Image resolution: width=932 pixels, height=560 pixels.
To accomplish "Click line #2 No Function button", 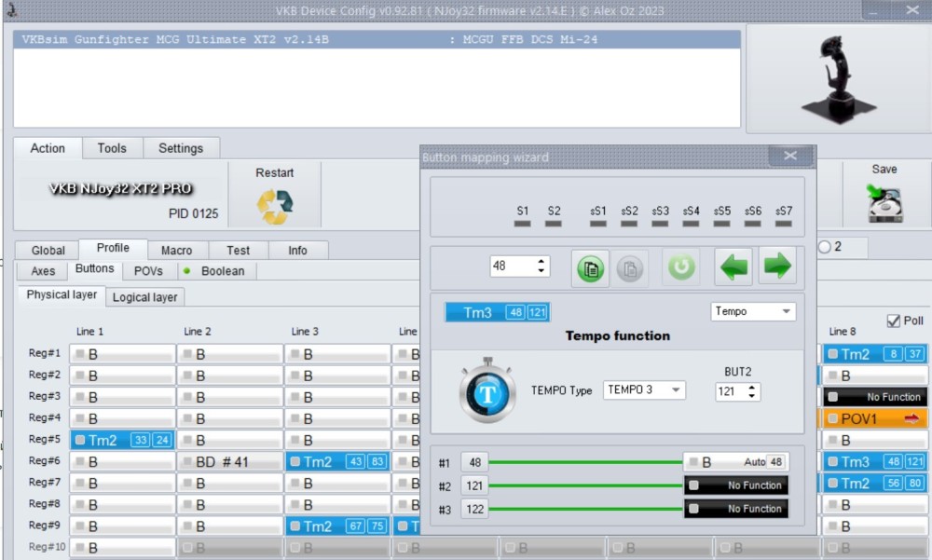I will (x=736, y=485).
